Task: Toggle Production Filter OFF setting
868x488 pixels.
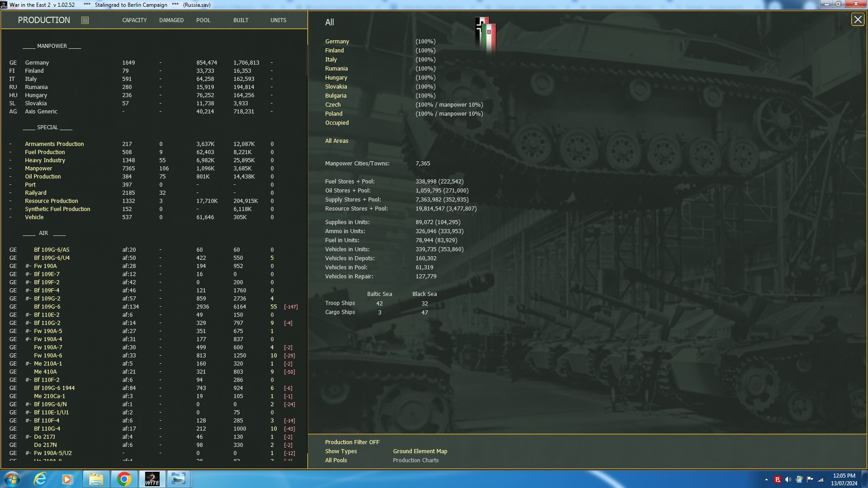Action: (352, 442)
